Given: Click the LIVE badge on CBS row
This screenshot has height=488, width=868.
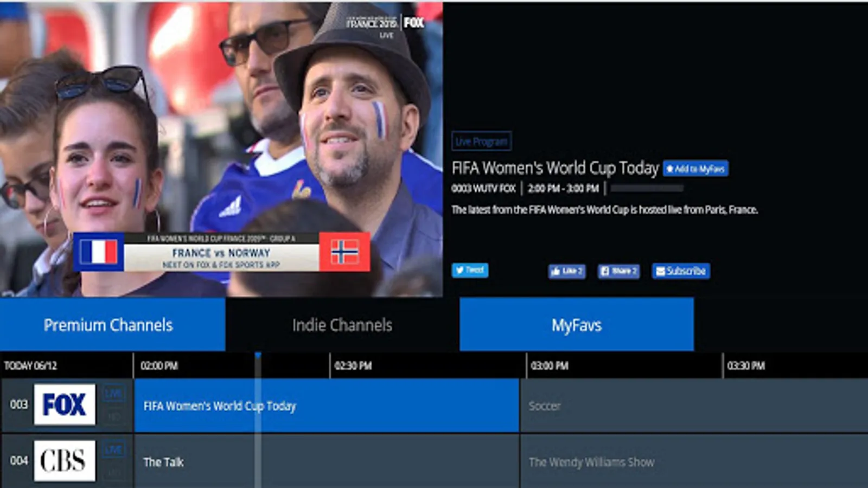Looking at the screenshot, I should pos(113,450).
